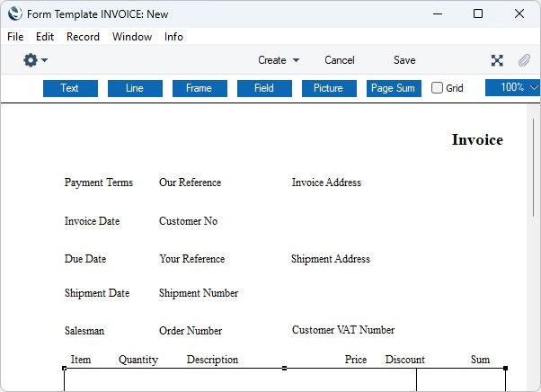Select the Shipment Date label
Viewport: 541px width, 392px height.
tap(97, 293)
